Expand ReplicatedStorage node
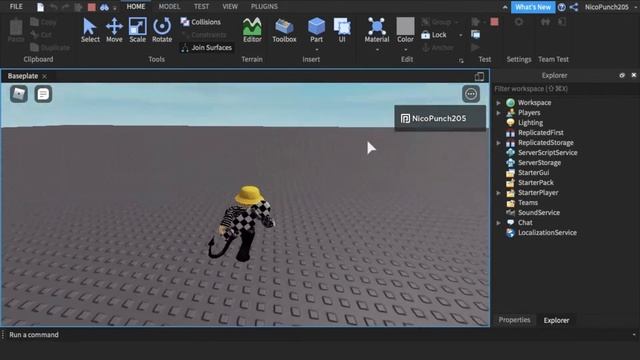This screenshot has height=360, width=640. pos(498,143)
